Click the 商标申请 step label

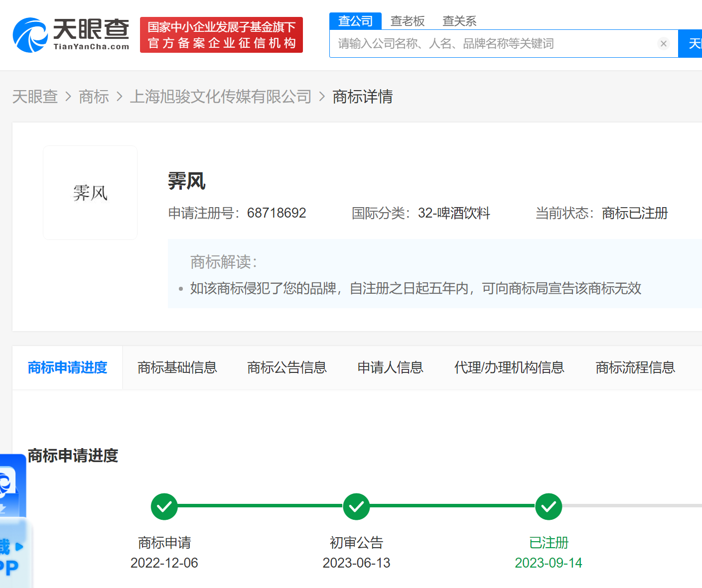tap(164, 543)
